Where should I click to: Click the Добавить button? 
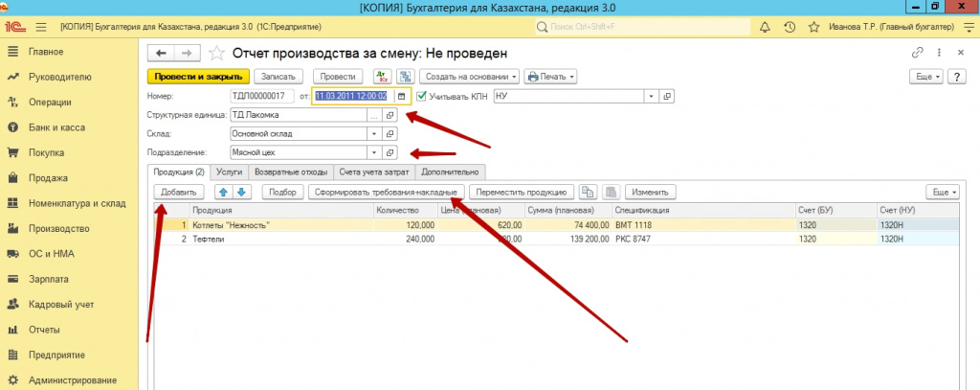[x=178, y=193]
